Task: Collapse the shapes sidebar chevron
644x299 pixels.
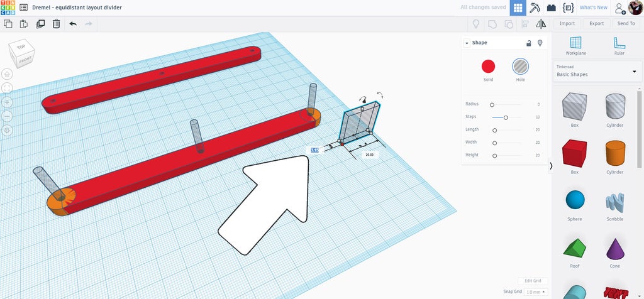Action: point(550,166)
